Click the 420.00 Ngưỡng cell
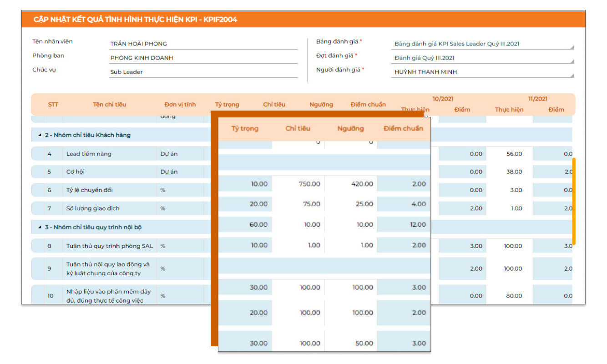Image resolution: width=607 pixels, height=364 pixels. [362, 184]
